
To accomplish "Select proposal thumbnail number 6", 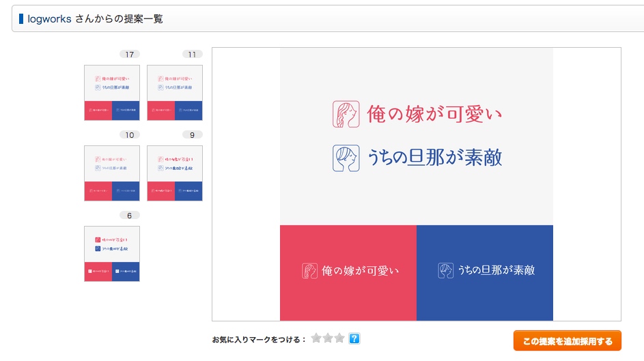I will point(112,254).
